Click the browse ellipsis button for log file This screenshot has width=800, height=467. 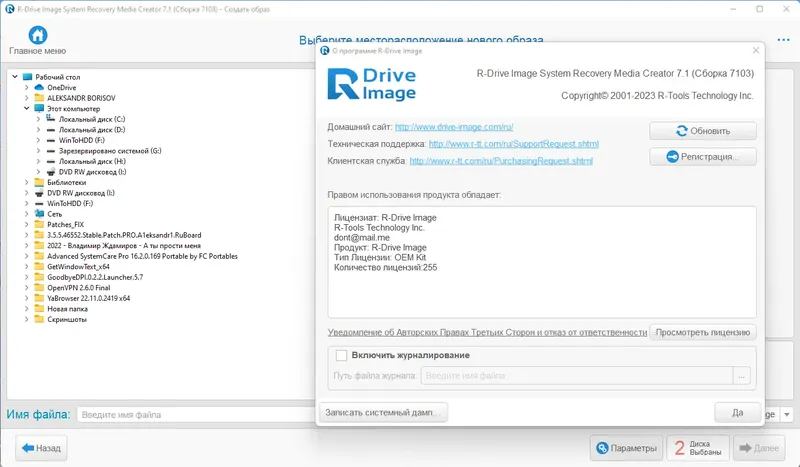(x=741, y=376)
